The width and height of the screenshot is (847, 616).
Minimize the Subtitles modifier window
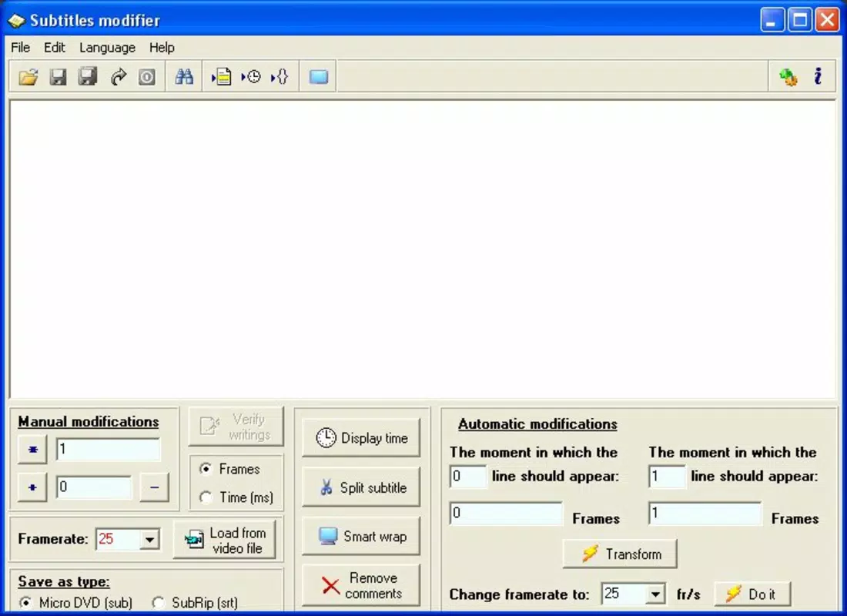pos(772,21)
